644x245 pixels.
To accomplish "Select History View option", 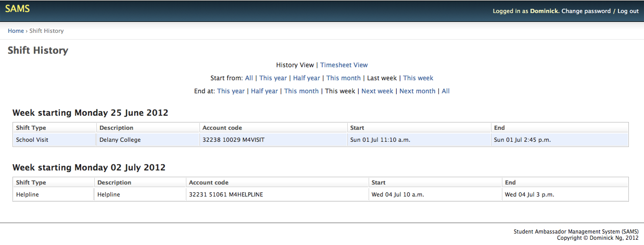I will tap(295, 65).
